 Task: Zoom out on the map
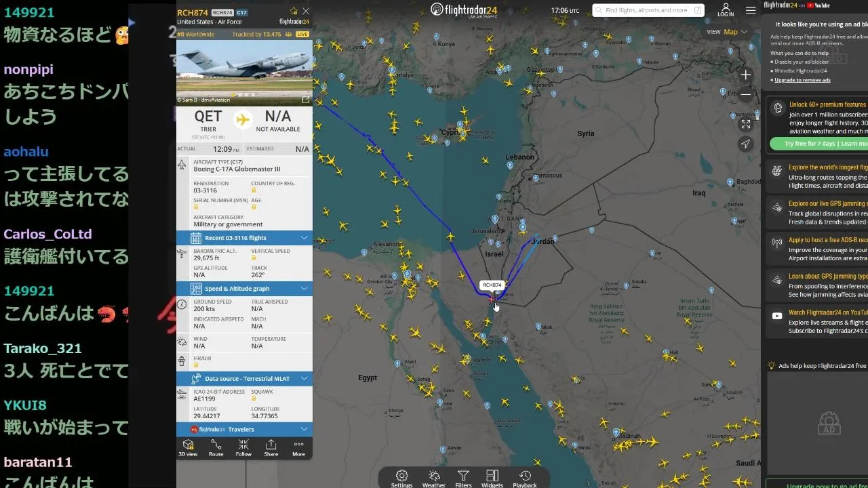pyautogui.click(x=746, y=94)
